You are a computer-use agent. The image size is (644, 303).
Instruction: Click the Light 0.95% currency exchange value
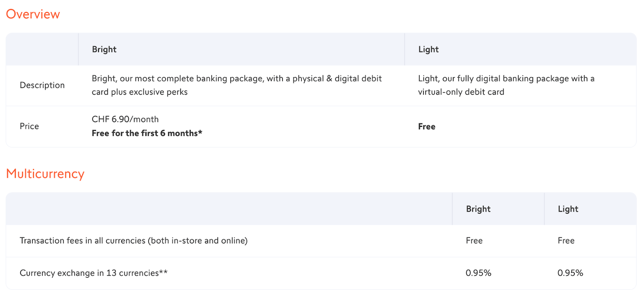[x=570, y=273]
